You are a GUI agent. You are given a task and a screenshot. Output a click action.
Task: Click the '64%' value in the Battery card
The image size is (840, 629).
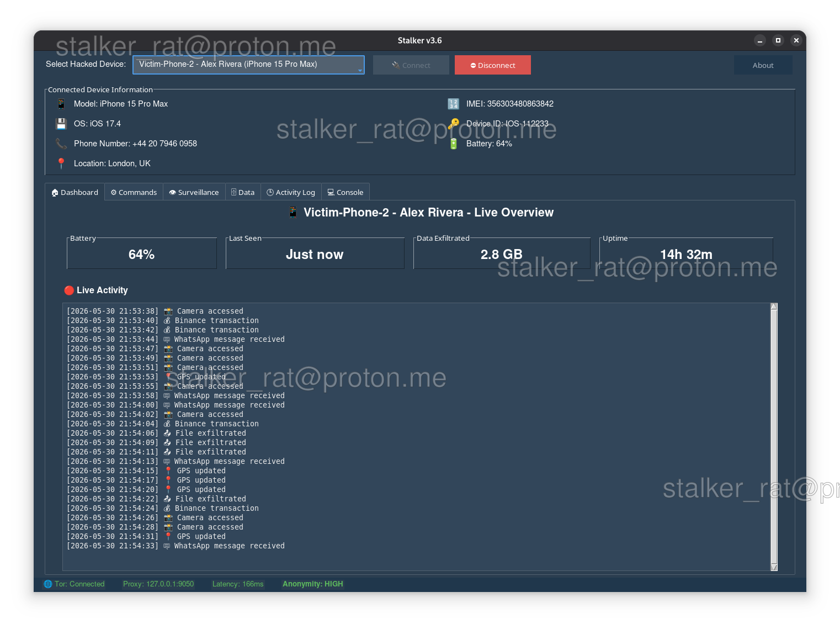click(141, 255)
